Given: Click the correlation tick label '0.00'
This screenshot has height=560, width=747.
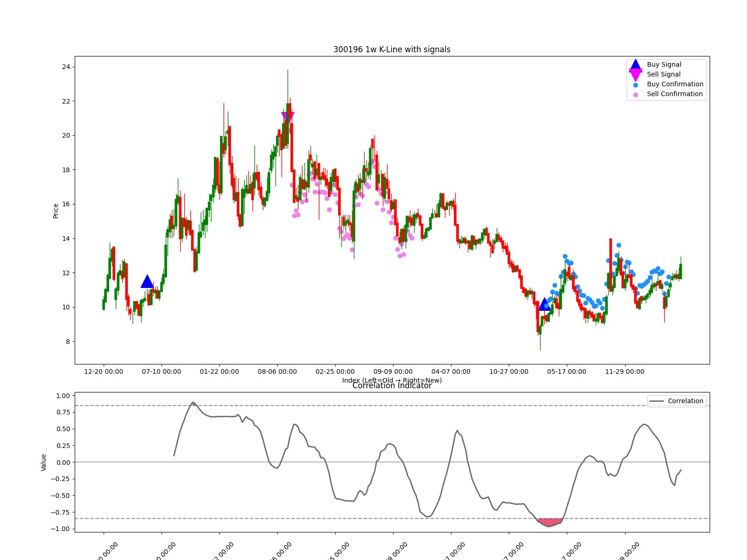Looking at the screenshot, I should tap(63, 462).
